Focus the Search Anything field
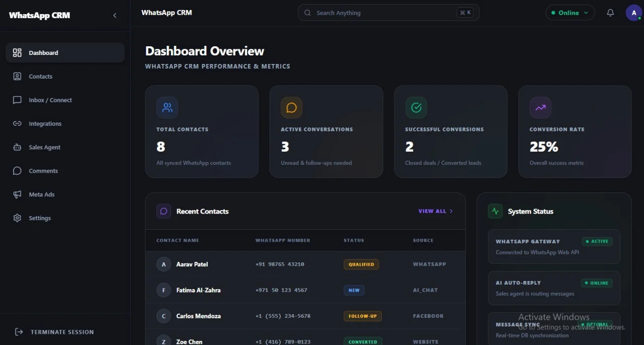Viewport: 644px width, 345px height. click(x=388, y=13)
